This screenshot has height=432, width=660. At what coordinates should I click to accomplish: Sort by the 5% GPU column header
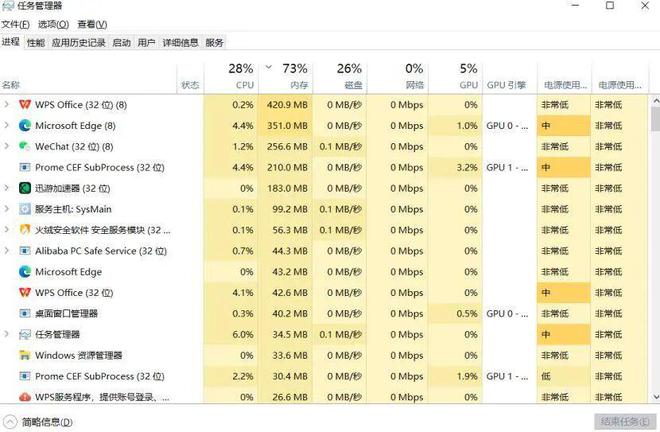[x=455, y=77]
